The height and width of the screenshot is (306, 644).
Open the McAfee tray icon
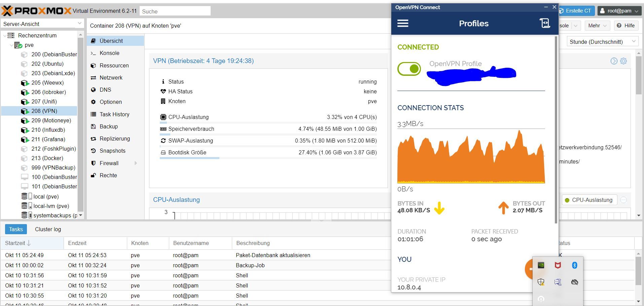pos(558,265)
